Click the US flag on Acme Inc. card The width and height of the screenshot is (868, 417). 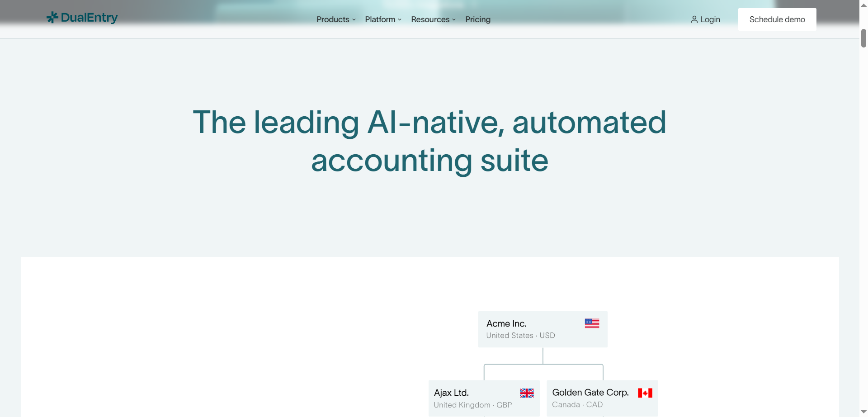pyautogui.click(x=592, y=323)
